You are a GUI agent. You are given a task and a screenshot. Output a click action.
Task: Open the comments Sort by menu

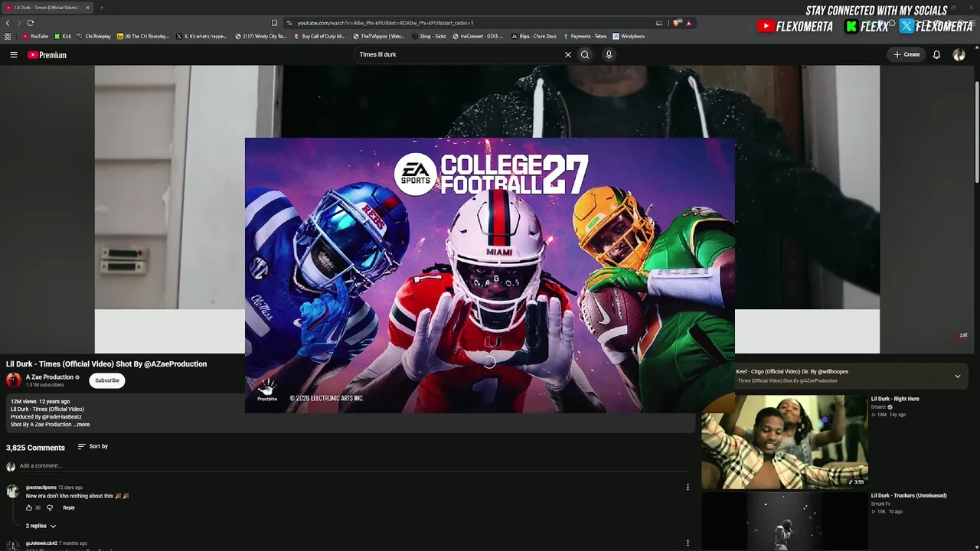(93, 446)
